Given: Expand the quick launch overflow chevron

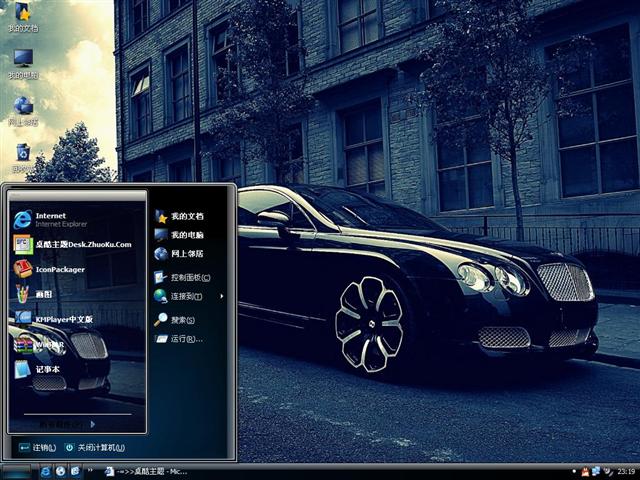Looking at the screenshot, I should (92, 471).
